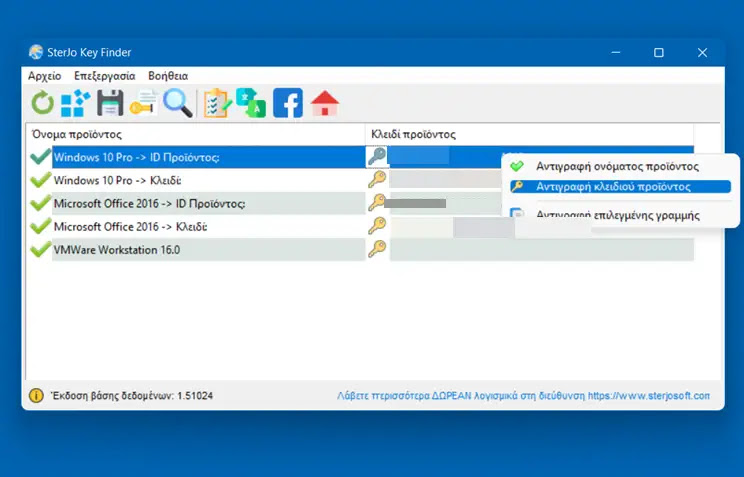Click the key icon in VMWare Workstation row
Image resolution: width=744 pixels, height=477 pixels.
[377, 249]
